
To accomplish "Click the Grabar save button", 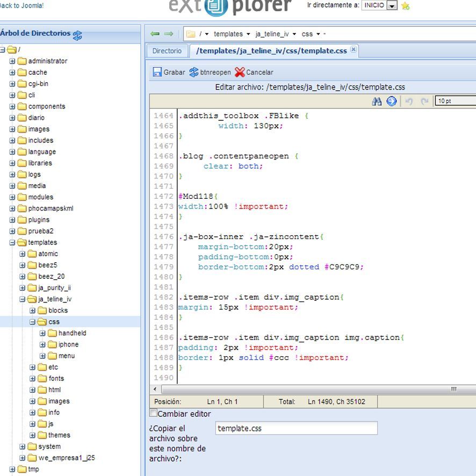I will coord(169,72).
